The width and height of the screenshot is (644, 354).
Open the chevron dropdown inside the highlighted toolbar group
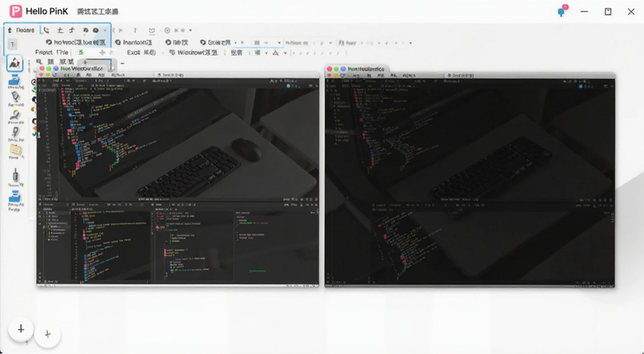click(105, 31)
